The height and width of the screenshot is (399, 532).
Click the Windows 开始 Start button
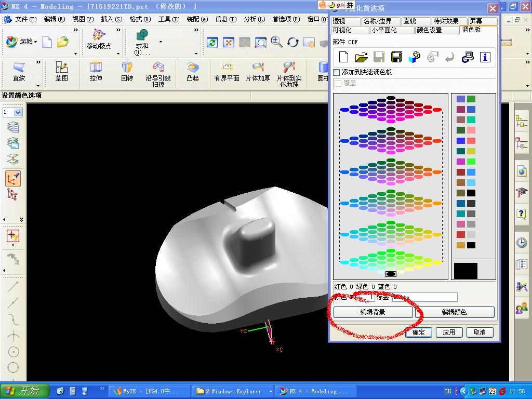click(24, 391)
